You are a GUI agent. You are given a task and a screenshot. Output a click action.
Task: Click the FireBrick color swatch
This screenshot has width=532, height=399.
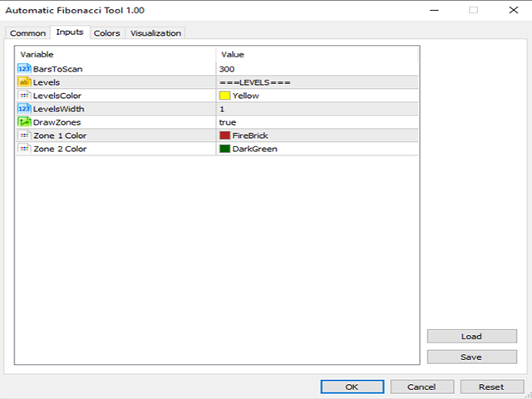click(x=224, y=135)
